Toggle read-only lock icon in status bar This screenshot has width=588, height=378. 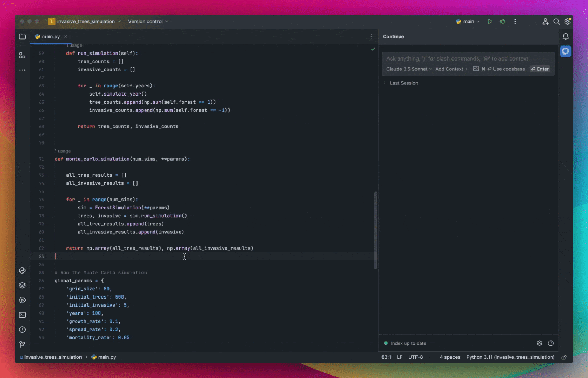[x=564, y=357]
